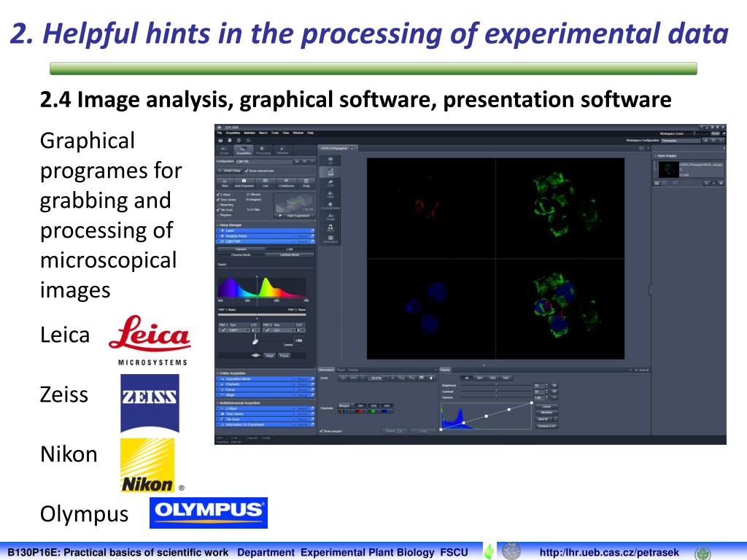
Task: Open the File menu in ZEN
Action: [x=219, y=133]
